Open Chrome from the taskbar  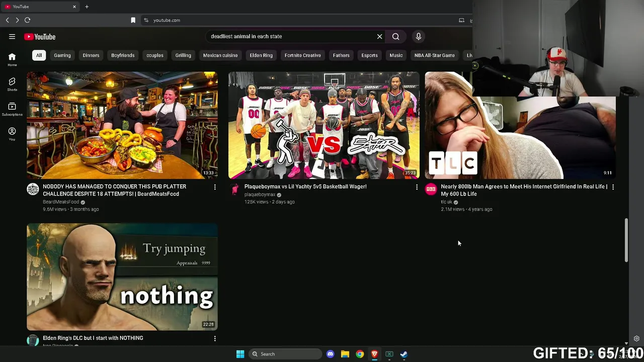pos(360,354)
